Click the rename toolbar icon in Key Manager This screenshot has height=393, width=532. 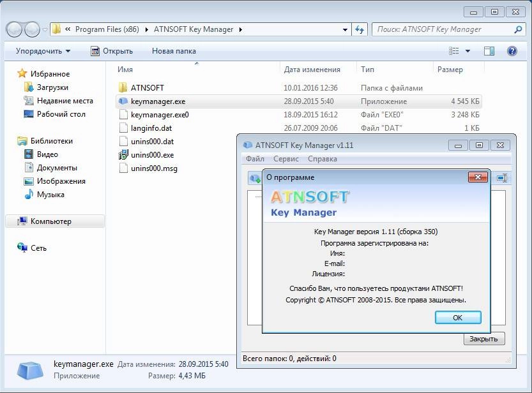pos(501,178)
